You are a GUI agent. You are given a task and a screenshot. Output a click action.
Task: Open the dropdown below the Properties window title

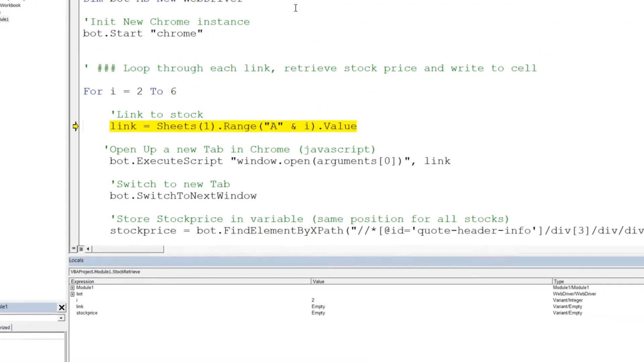(x=61, y=318)
